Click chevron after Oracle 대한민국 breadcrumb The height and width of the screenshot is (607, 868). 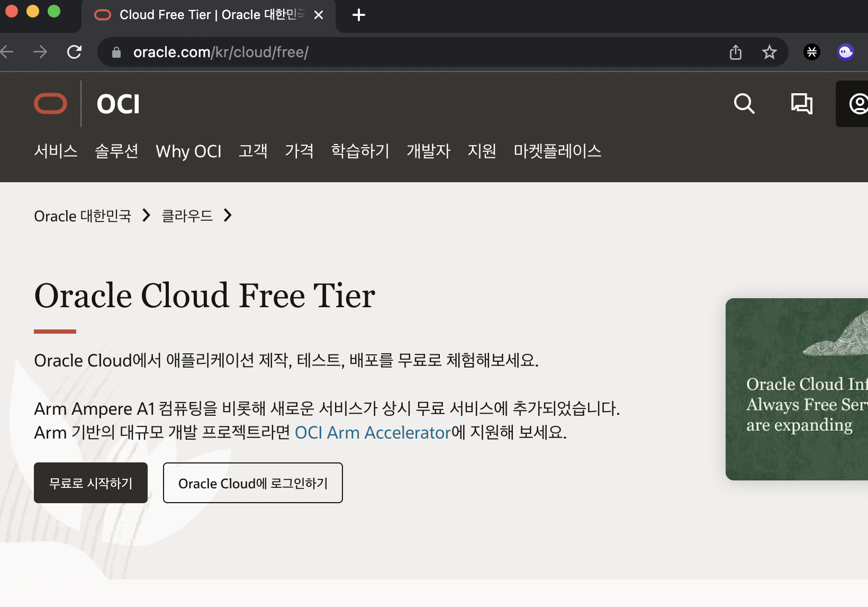[147, 216]
